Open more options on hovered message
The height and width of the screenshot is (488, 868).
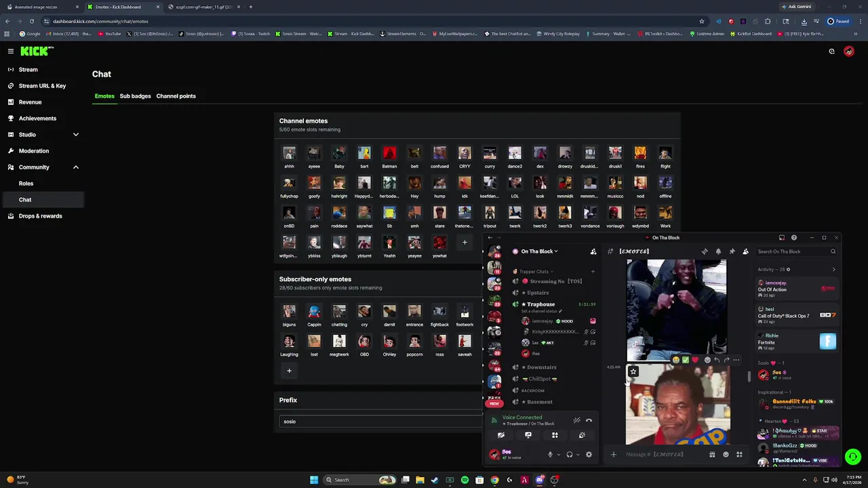736,360
